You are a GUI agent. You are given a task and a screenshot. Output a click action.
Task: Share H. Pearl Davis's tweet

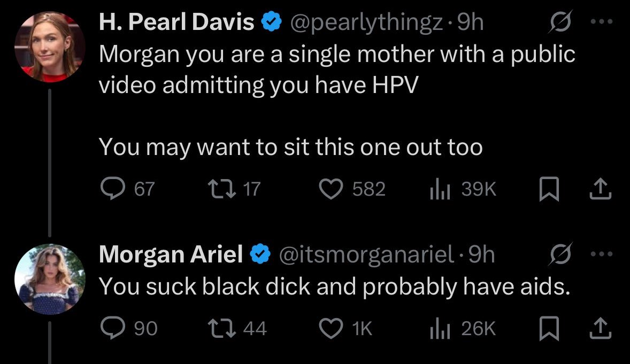[600, 188]
